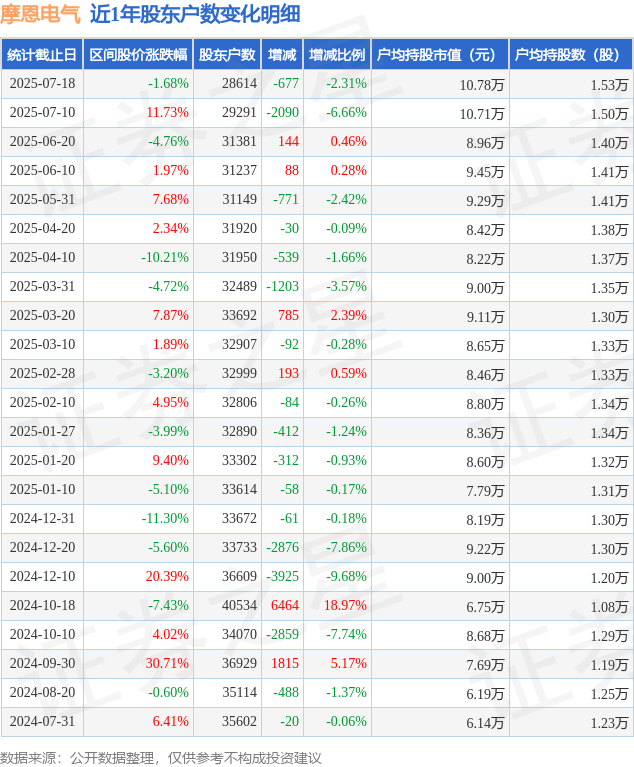The height and width of the screenshot is (767, 634).
Task: Select shareholder count 40534 cell
Action: (239, 606)
